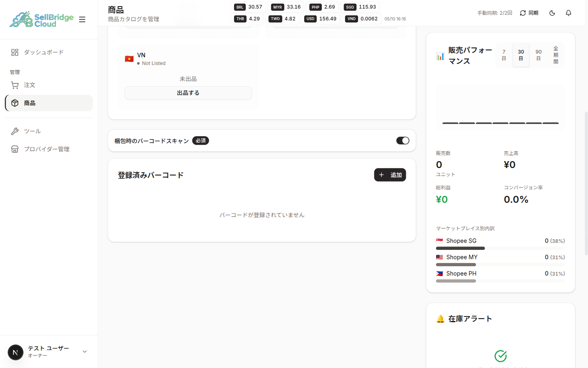Click the Not Listed status text
Viewport: 588px width, 368px height.
154,63
